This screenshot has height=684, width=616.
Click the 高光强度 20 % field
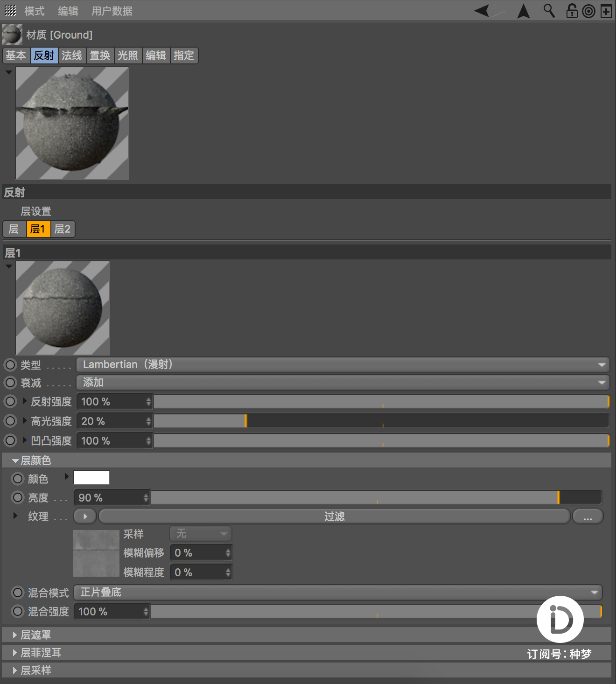pos(114,421)
